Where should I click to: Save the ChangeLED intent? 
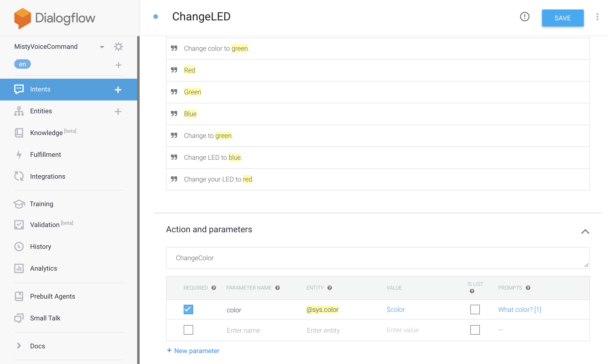tap(563, 18)
